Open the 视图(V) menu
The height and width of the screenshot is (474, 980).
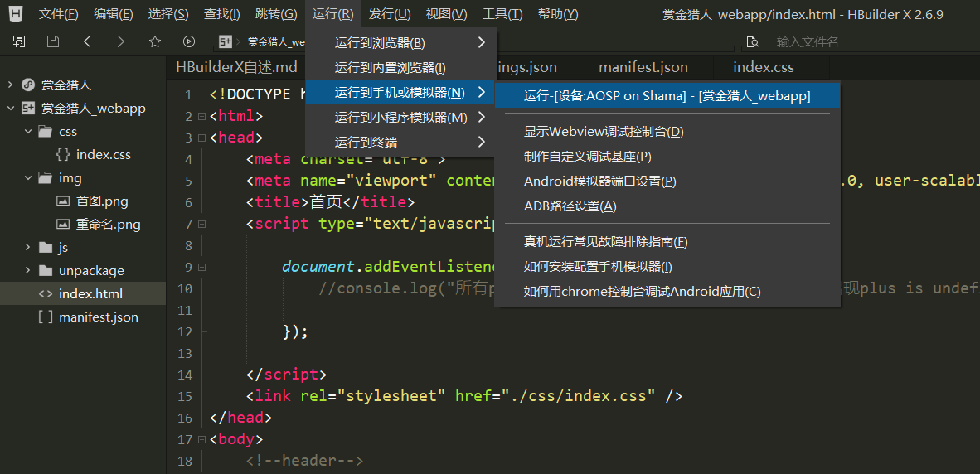coord(446,14)
